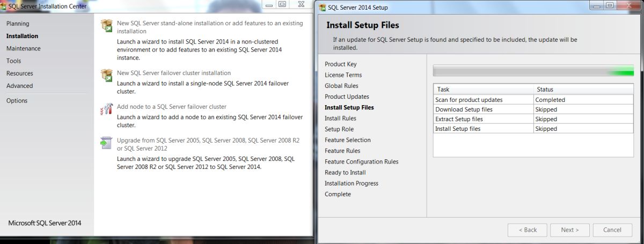The height and width of the screenshot is (244, 644).
Task: Go to the Maintenance page
Action: 23,48
